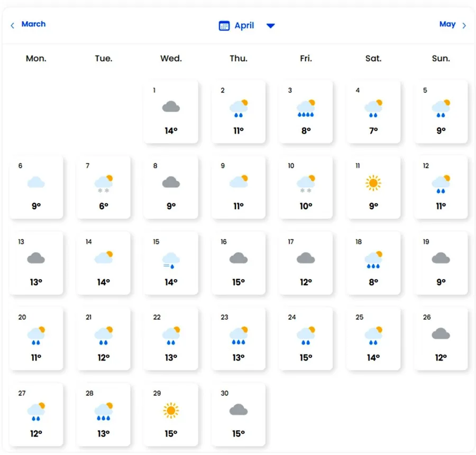Viewport: 476px width, 455px height.
Task: Click the 15° temperature on April 16
Action: click(238, 282)
